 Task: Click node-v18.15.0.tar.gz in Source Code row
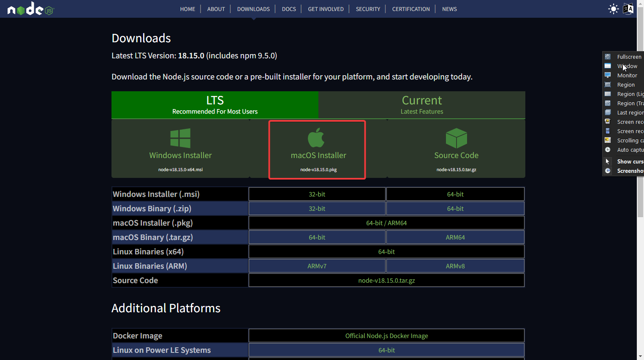[x=386, y=280]
